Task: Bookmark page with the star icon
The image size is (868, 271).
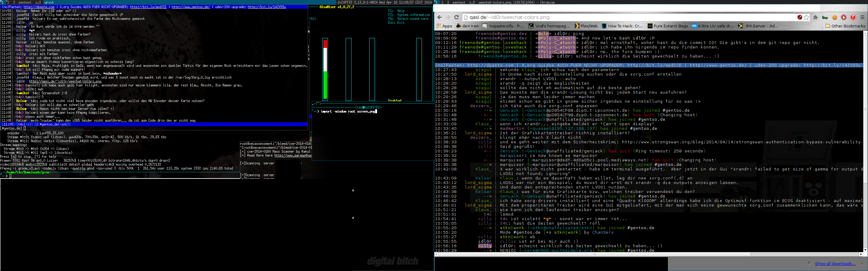Action: (x=806, y=17)
